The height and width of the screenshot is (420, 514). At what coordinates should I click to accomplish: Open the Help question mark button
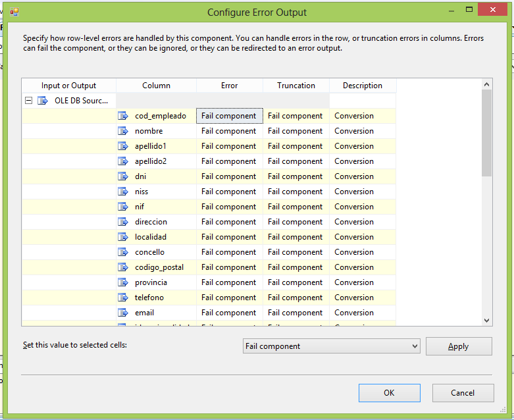(x=452, y=11)
